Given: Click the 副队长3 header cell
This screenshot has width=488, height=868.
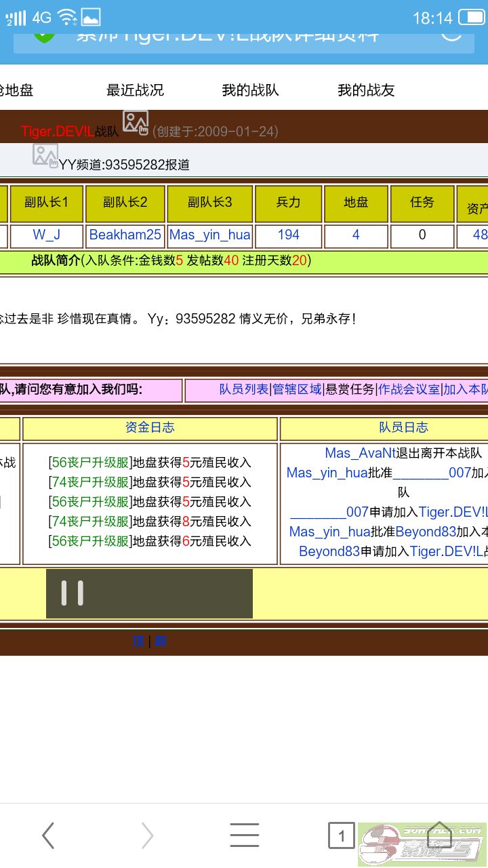Looking at the screenshot, I should tap(210, 202).
